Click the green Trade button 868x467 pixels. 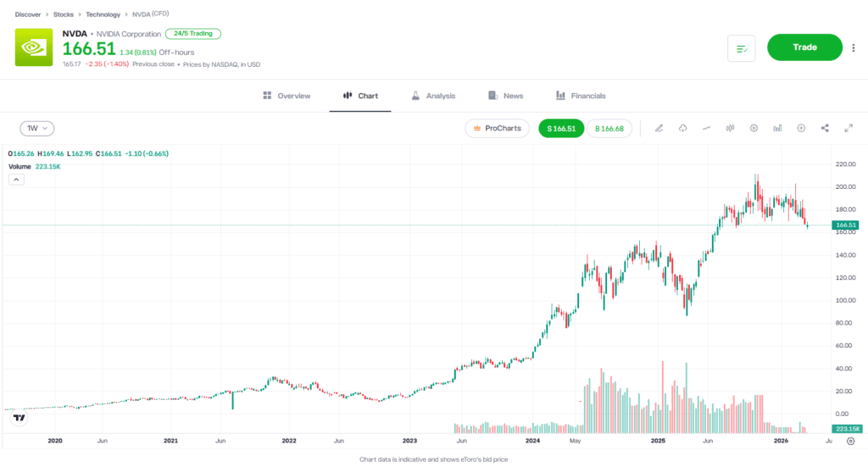coord(804,47)
